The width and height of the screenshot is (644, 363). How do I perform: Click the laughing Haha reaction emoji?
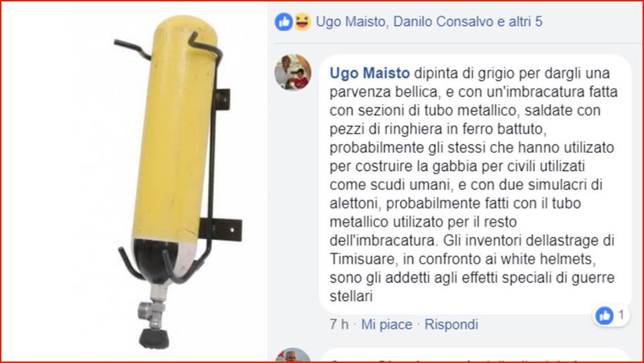[302, 21]
